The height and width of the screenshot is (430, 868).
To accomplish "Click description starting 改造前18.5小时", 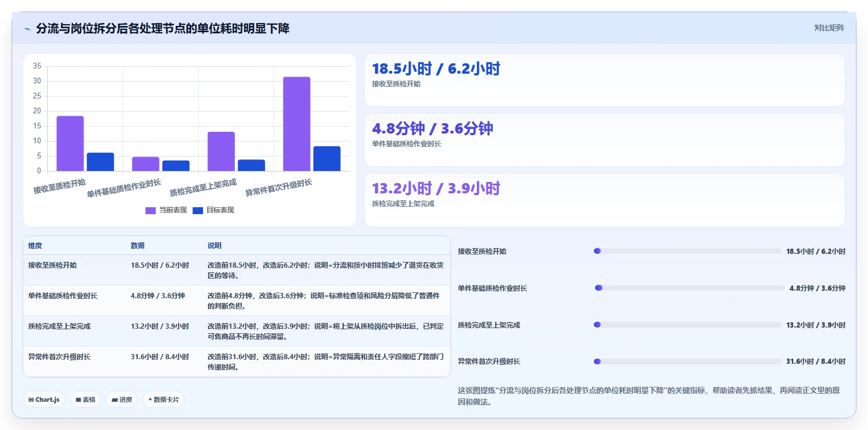I will click(x=326, y=271).
